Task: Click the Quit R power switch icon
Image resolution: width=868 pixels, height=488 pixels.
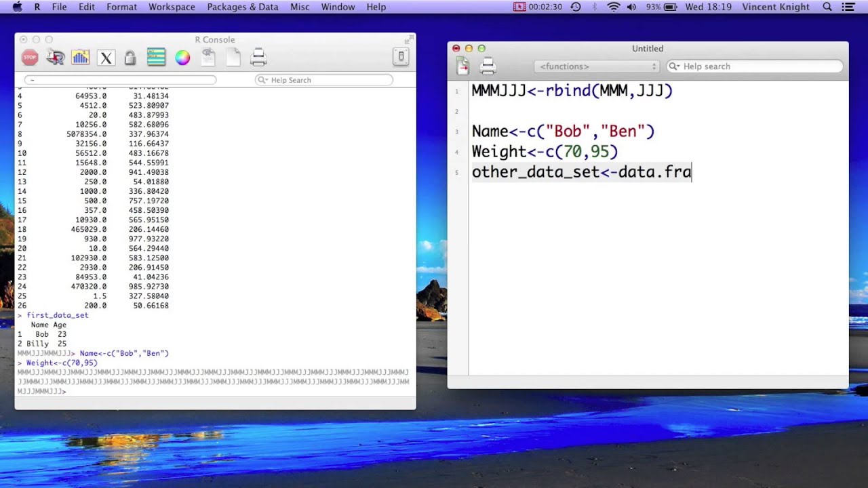Action: 401,58
